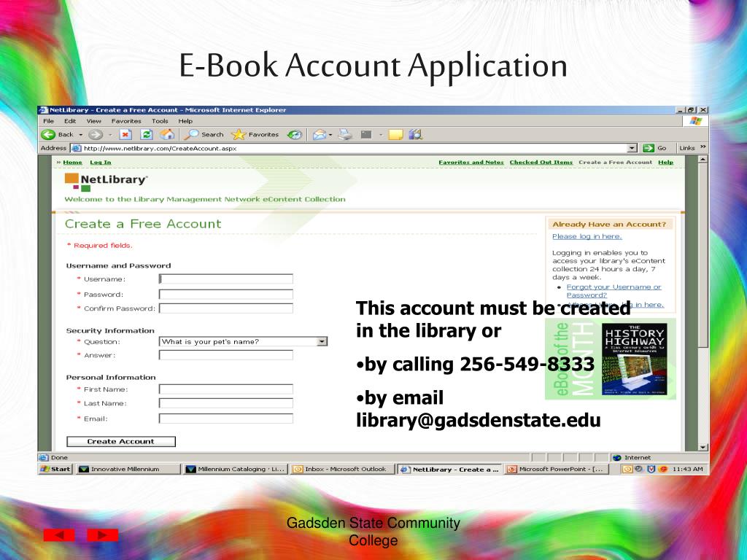
Task: Click the Windows flag logo icon
Action: coord(695,121)
